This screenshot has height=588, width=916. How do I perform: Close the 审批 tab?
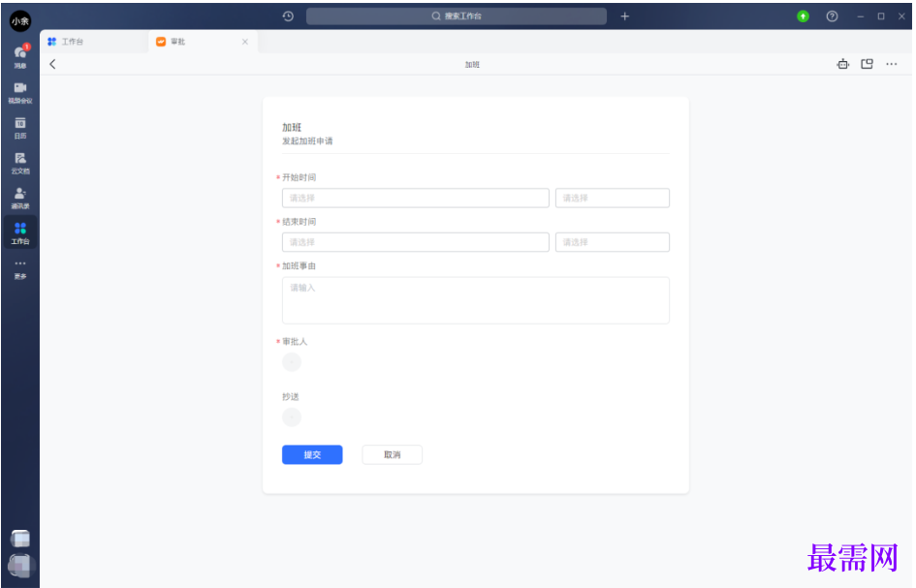245,42
